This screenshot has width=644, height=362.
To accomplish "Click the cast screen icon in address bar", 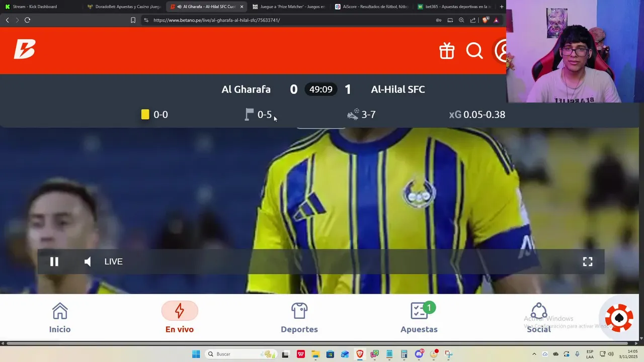I will [450, 20].
